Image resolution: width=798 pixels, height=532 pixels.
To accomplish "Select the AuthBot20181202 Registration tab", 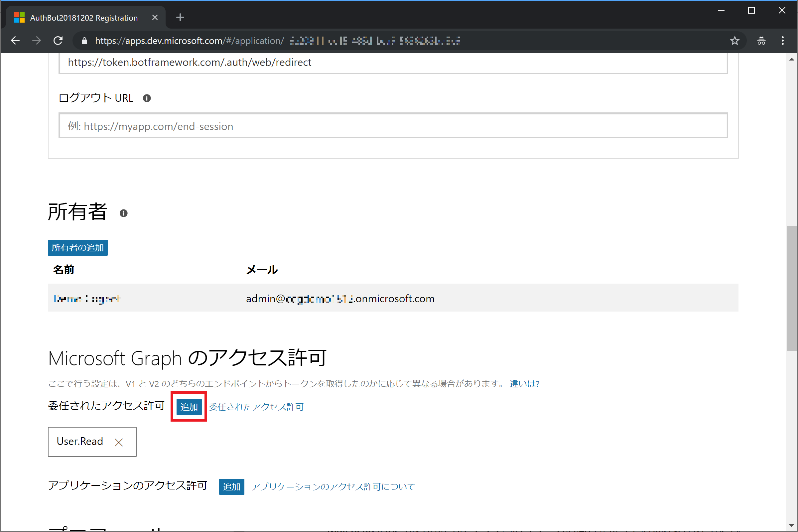I will tap(83, 18).
